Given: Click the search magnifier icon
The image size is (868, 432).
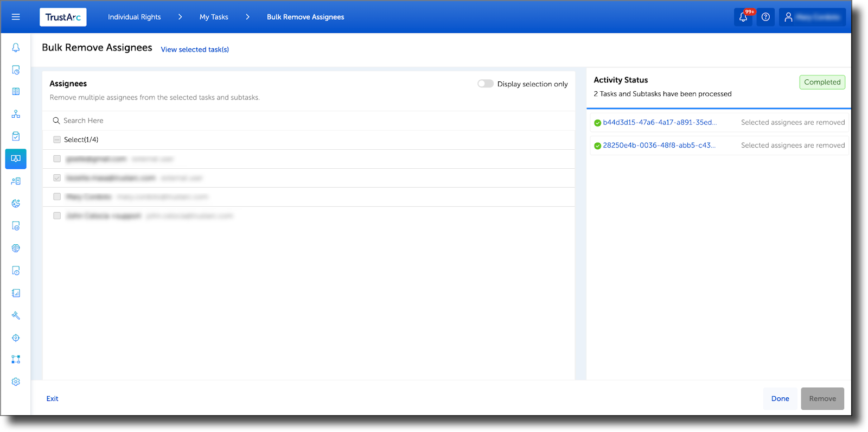Looking at the screenshot, I should (56, 120).
